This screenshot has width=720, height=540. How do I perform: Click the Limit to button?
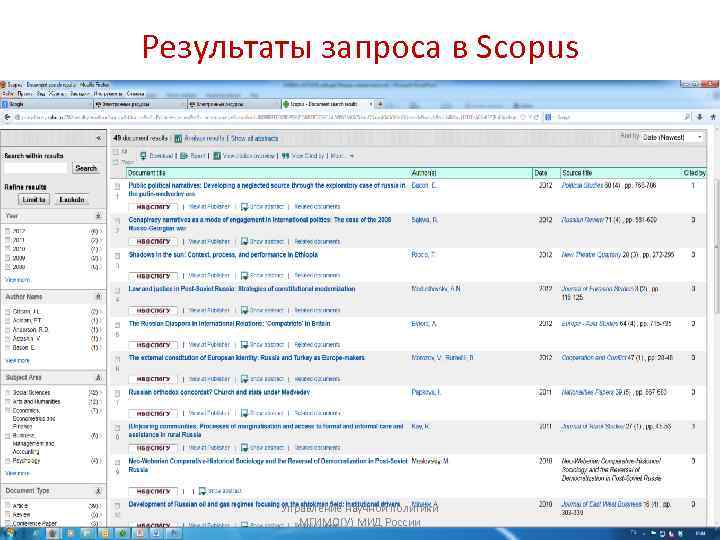click(34, 200)
